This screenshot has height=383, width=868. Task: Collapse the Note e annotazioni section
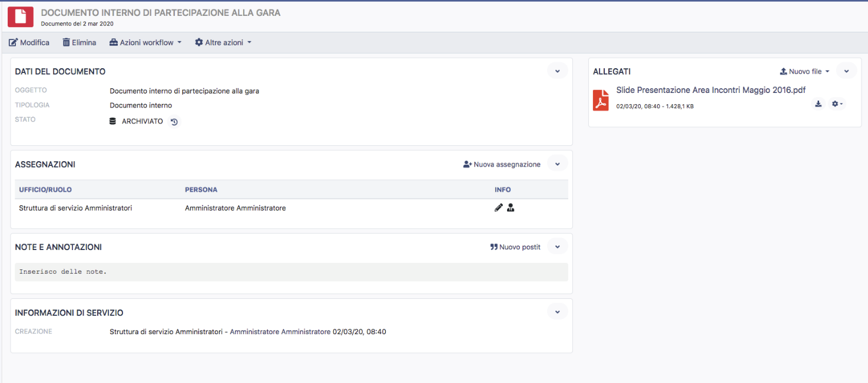click(557, 247)
